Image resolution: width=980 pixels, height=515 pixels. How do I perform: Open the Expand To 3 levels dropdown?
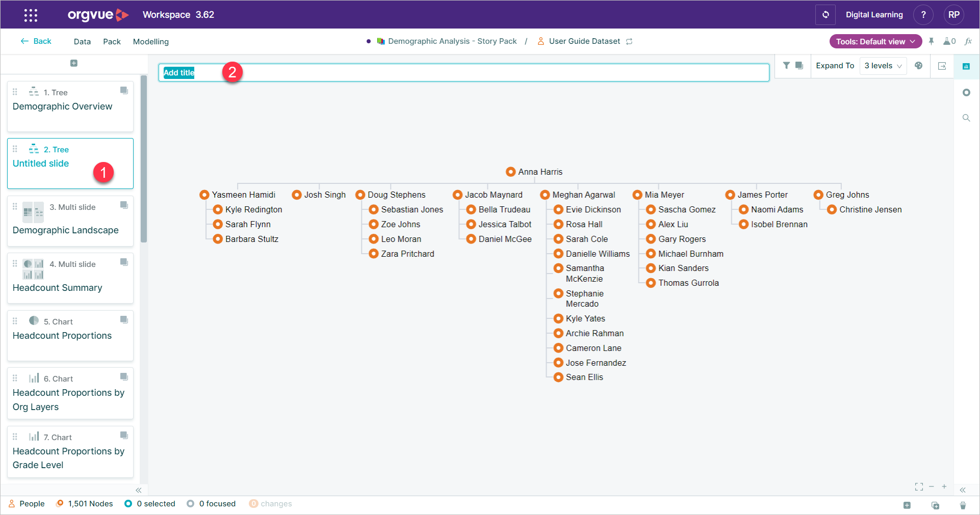883,66
